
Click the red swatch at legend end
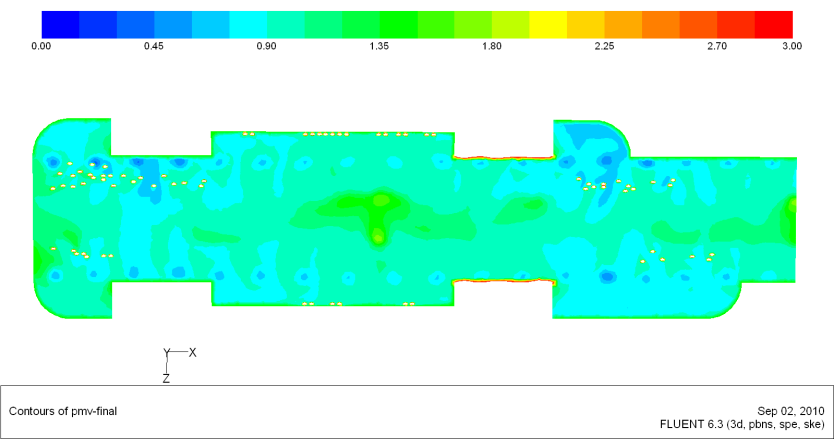tap(773, 24)
